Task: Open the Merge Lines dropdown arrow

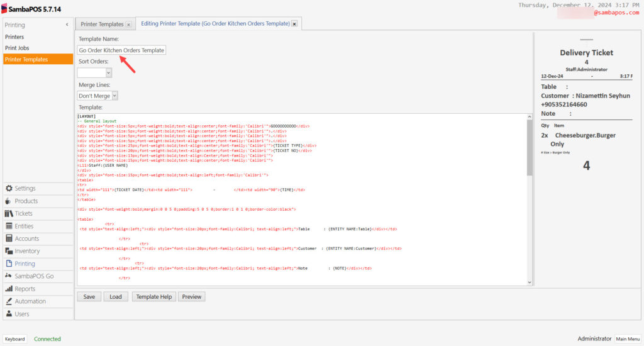Action: 114,96
